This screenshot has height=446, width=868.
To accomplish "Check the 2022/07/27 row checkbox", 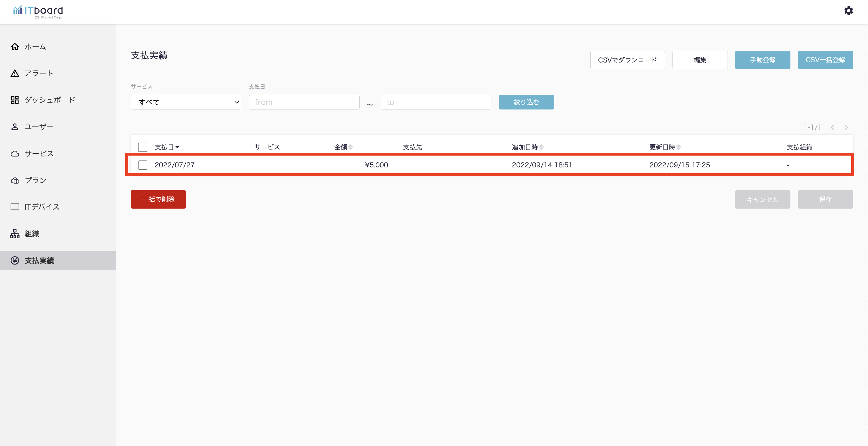I will 142,165.
